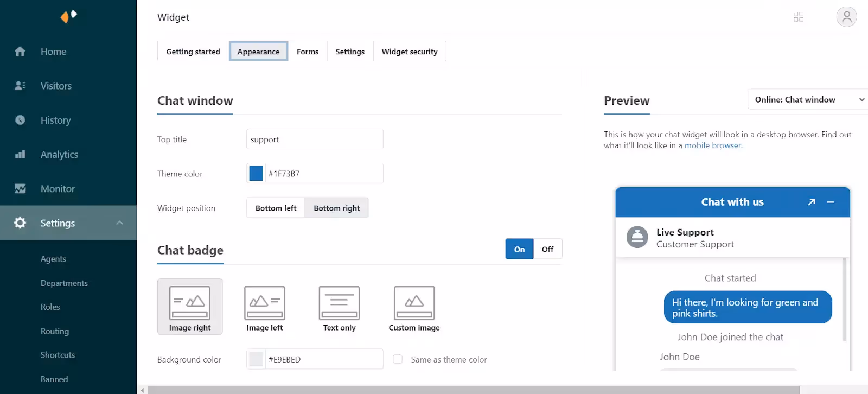Open Roles settings
Viewport: 868px width, 394px height.
pyautogui.click(x=50, y=307)
